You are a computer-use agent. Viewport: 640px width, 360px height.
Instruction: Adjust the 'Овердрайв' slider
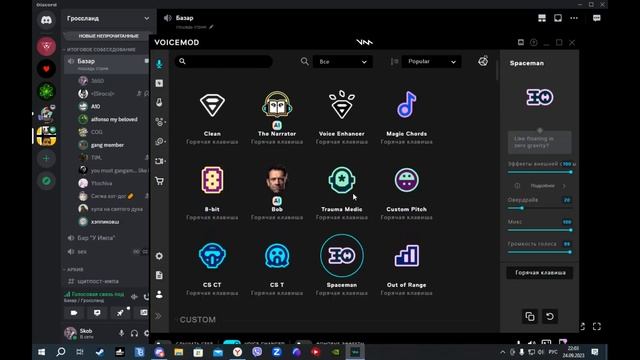coord(540,208)
